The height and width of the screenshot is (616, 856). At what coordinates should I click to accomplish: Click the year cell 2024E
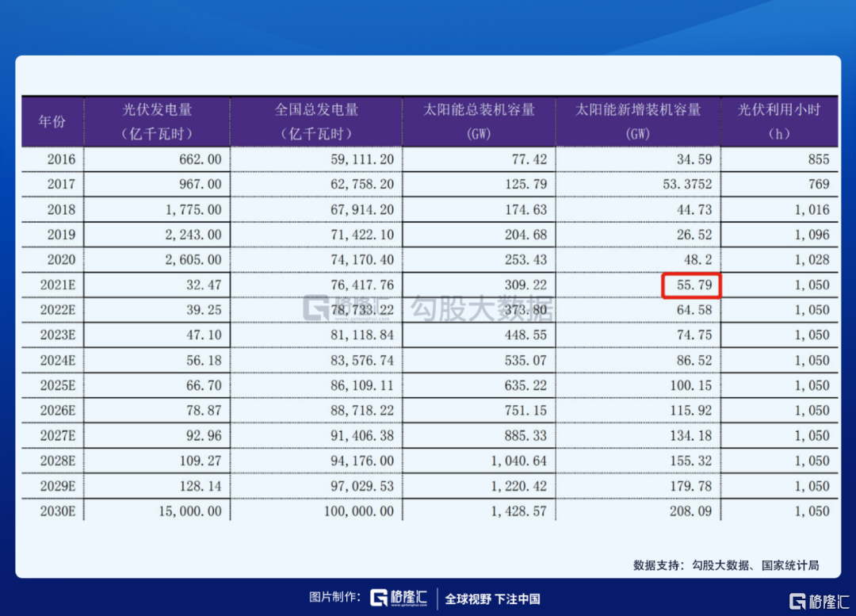[x=58, y=361]
